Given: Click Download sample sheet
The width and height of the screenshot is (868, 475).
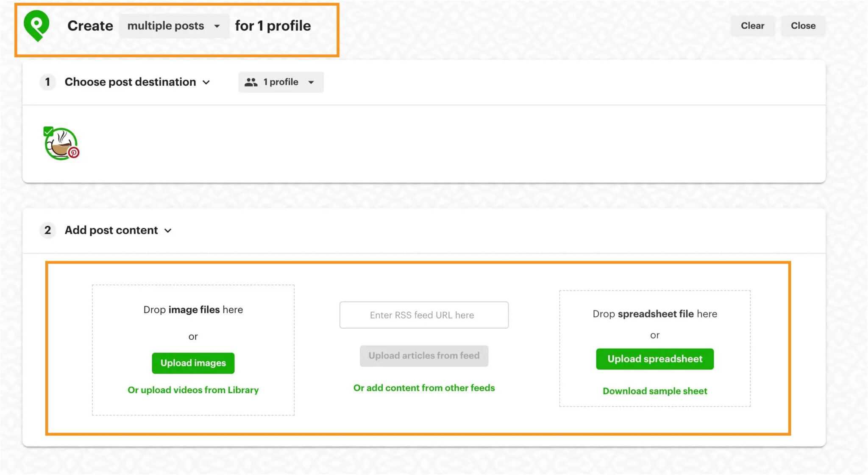Looking at the screenshot, I should click(655, 391).
